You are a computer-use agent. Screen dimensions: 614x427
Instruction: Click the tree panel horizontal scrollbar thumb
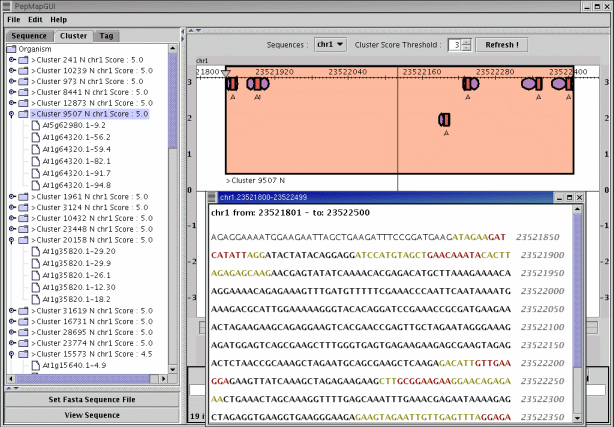83,379
